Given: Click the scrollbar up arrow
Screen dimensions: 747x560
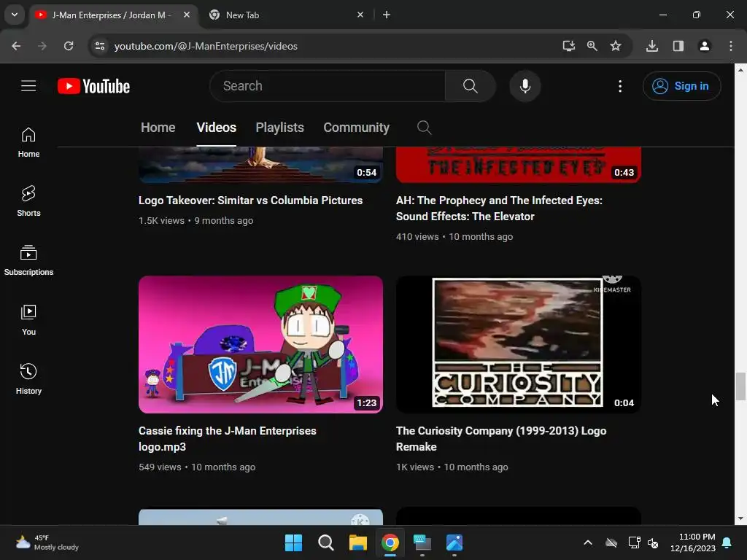Looking at the screenshot, I should 740,69.
